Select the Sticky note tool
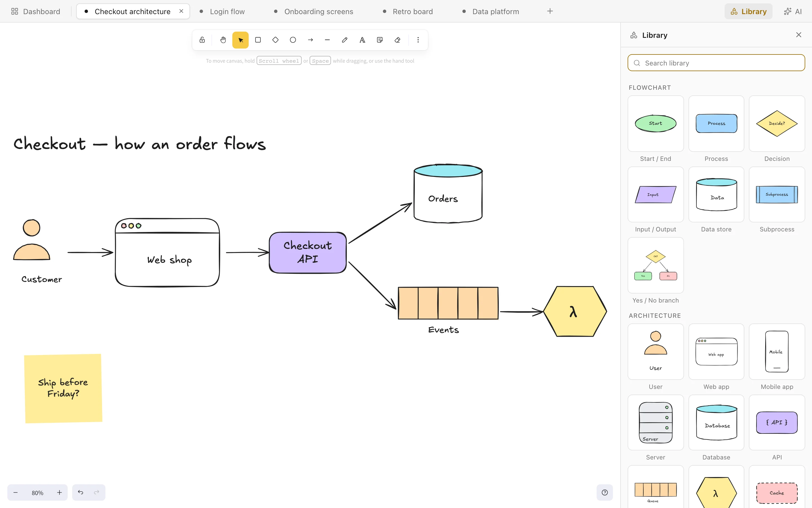Screen dimensions: 812x508 coord(380,40)
